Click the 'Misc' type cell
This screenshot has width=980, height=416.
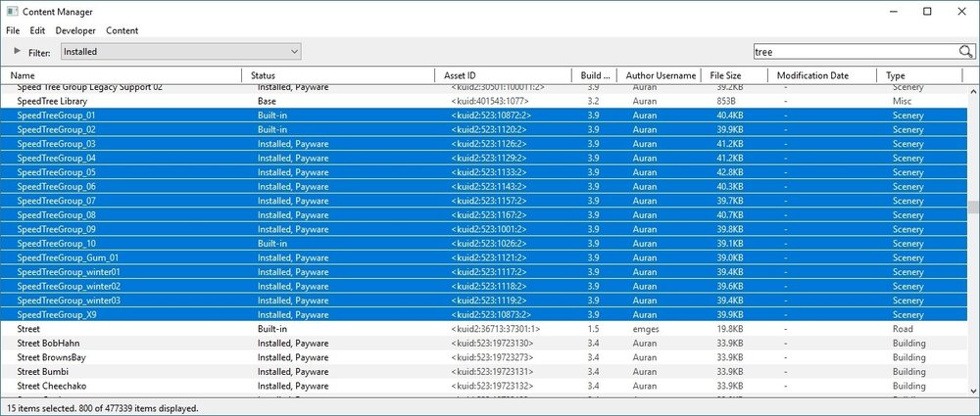(x=903, y=101)
